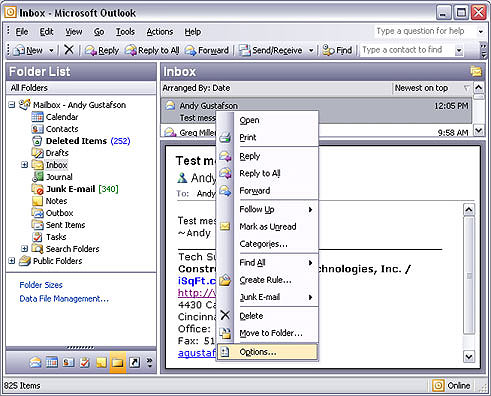This screenshot has width=491, height=396.
Task: Click the New mail toolbar icon
Action: click(x=19, y=50)
